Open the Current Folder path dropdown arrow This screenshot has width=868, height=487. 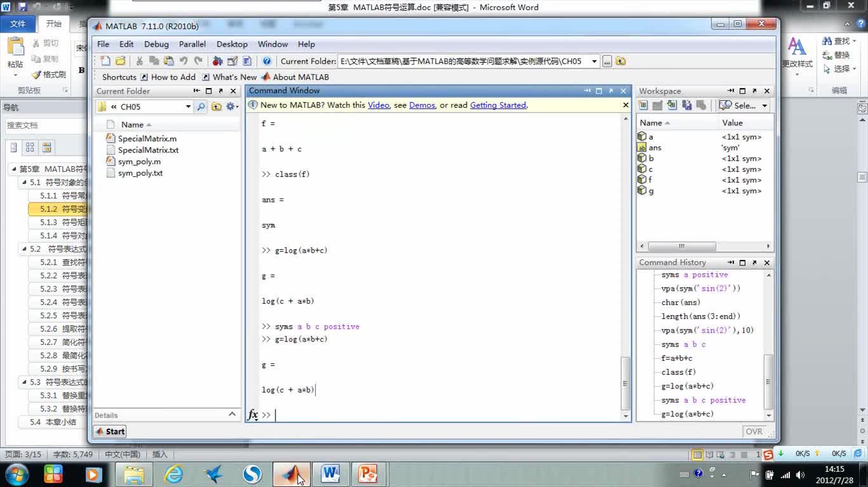[595, 62]
